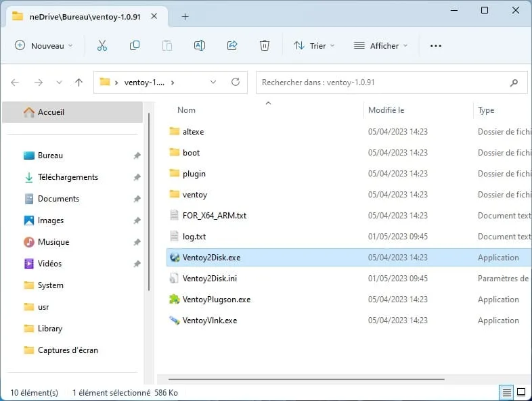532x401 pixels.
Task: Select the VentoyPlugson.exe icon
Action: click(x=175, y=300)
